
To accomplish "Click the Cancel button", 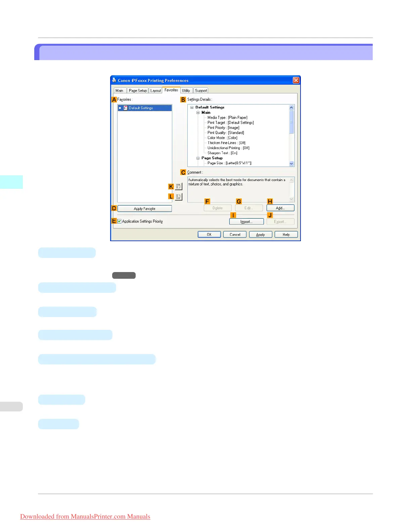I will (x=235, y=234).
